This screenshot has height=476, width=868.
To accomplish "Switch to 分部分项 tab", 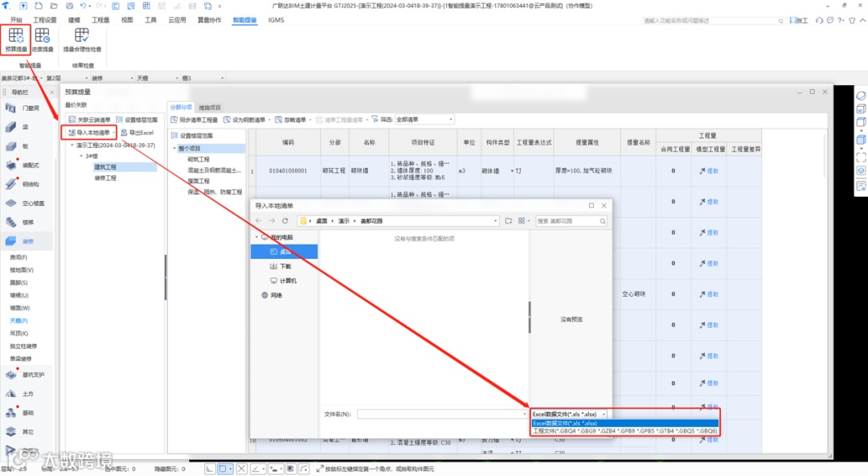I will [181, 107].
